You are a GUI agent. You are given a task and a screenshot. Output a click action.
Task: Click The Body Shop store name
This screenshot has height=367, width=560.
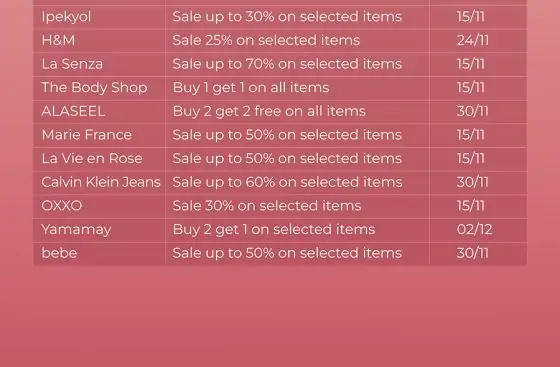(94, 88)
